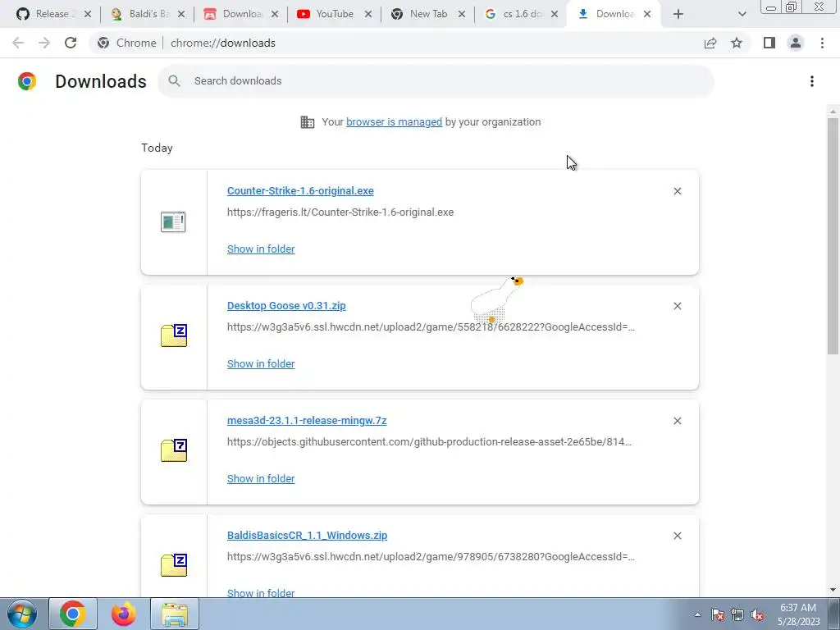Click the Chrome logo beside Downloads
Viewport: 840px width, 630px height.
(27, 81)
